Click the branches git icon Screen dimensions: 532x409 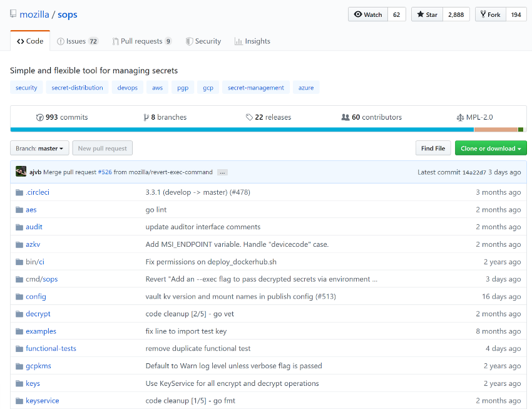pyautogui.click(x=146, y=118)
